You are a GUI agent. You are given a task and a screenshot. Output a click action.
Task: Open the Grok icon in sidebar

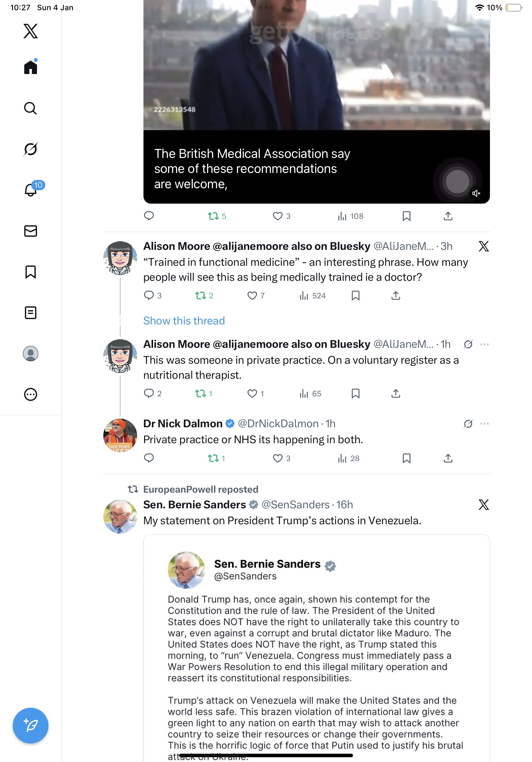tap(31, 149)
